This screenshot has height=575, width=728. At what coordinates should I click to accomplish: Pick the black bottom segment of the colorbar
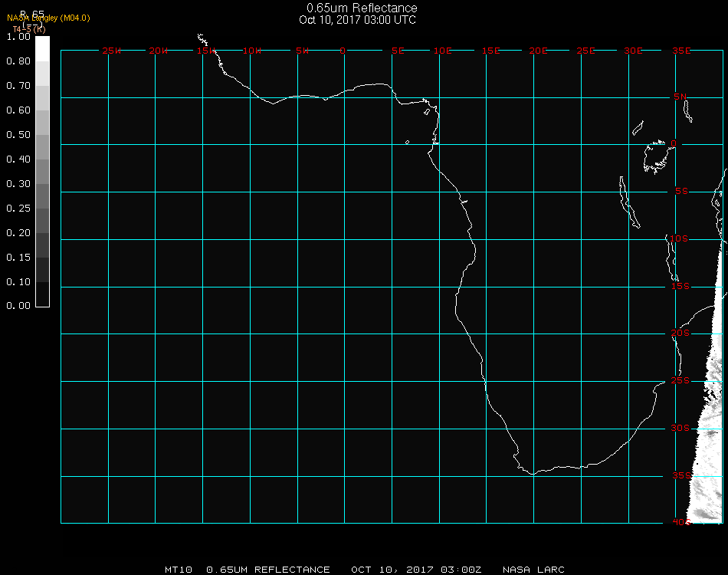pos(42,294)
